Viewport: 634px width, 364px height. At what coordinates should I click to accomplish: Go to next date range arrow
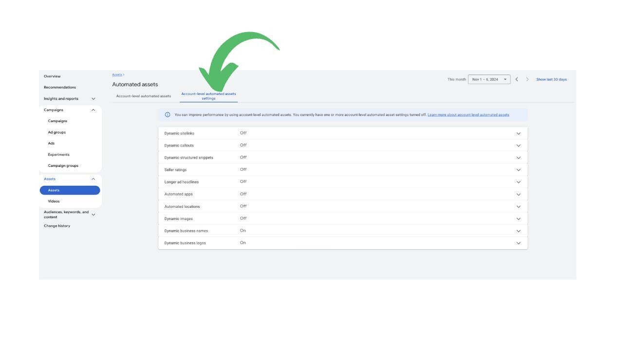[x=527, y=79]
